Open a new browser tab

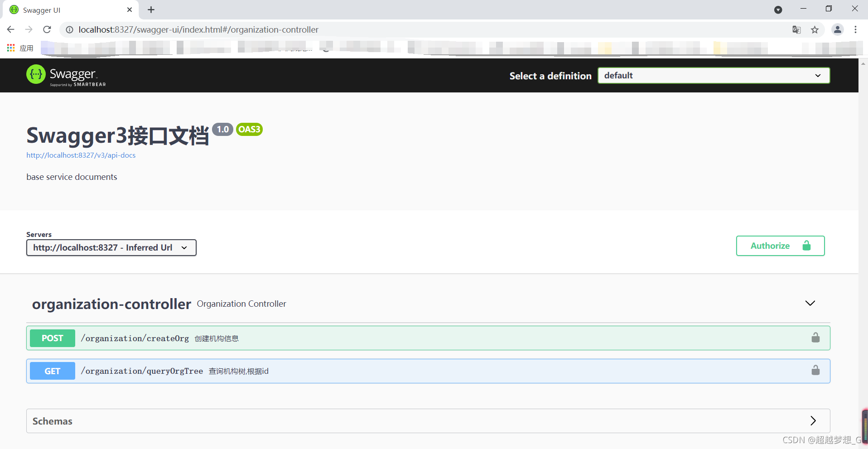tap(151, 10)
